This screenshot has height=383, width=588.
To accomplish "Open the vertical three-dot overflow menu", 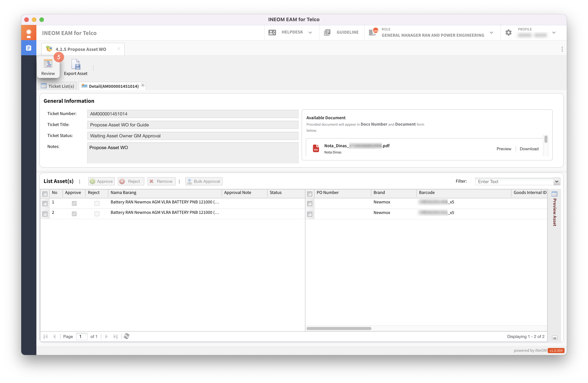I will 562,49.
